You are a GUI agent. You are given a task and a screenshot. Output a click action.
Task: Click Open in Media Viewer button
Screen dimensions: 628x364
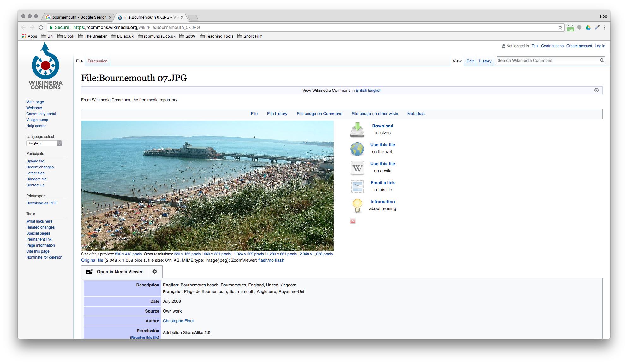tap(115, 272)
